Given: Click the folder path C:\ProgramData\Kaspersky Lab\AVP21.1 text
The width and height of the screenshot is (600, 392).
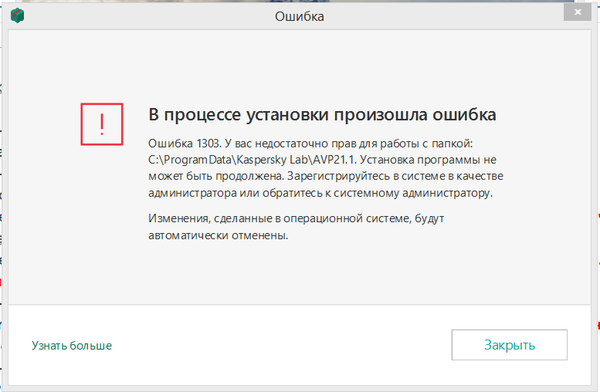Looking at the screenshot, I should coord(252,160).
